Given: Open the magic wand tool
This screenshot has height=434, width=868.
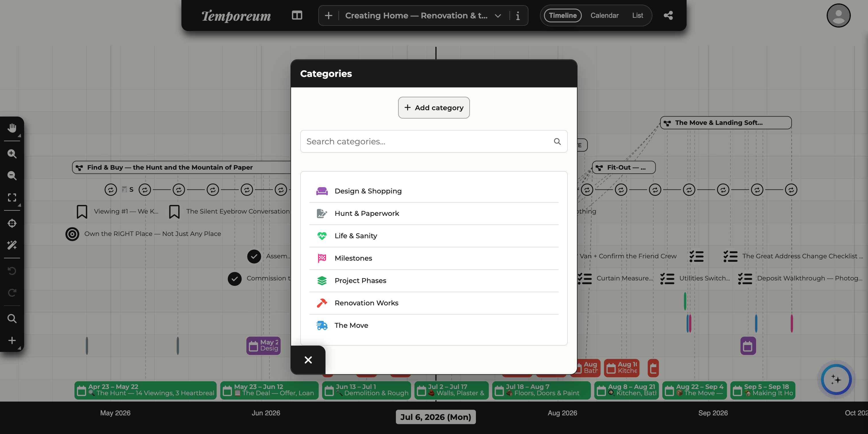Looking at the screenshot, I should (x=12, y=245).
